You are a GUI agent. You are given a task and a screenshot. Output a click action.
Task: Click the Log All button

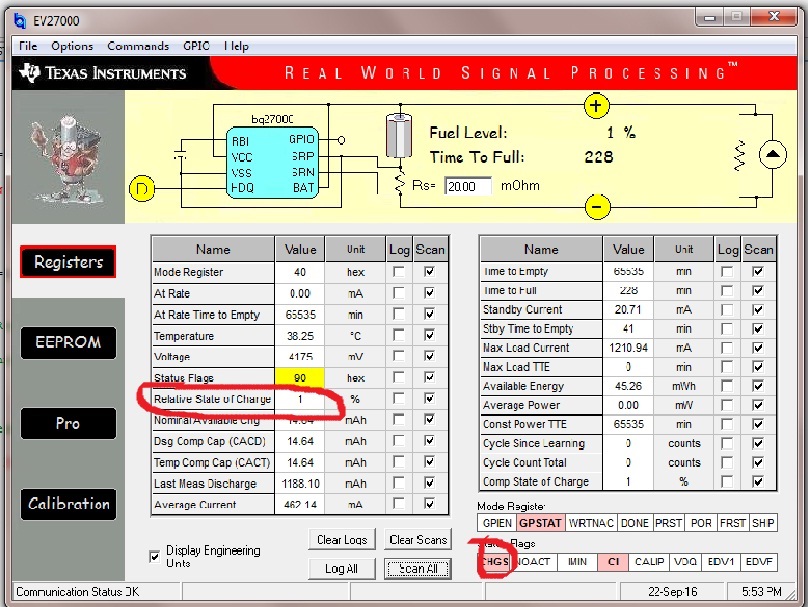click(342, 569)
